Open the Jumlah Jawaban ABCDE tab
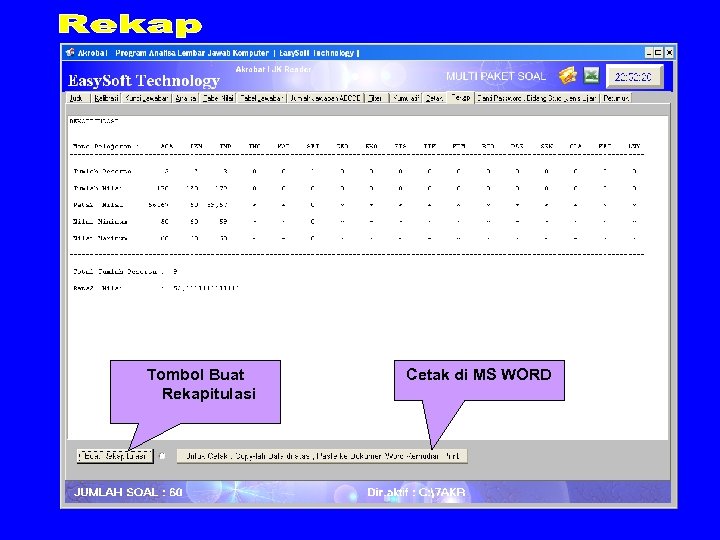Viewport: 720px width, 540px height. tap(326, 98)
